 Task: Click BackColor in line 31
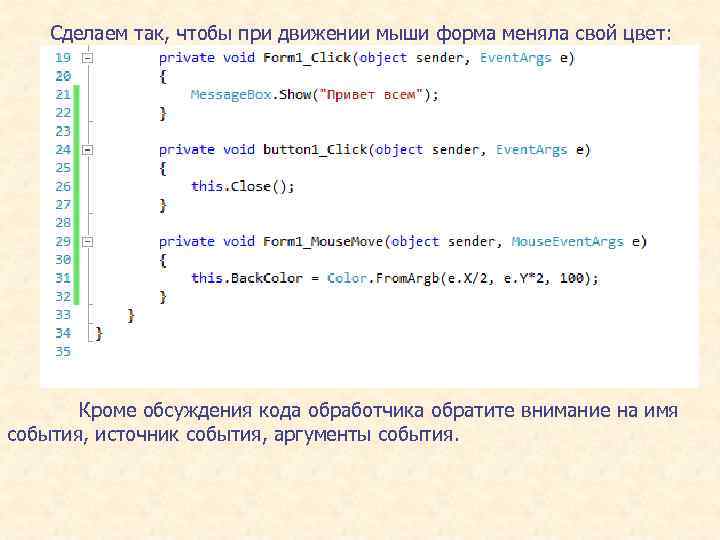[x=267, y=278]
